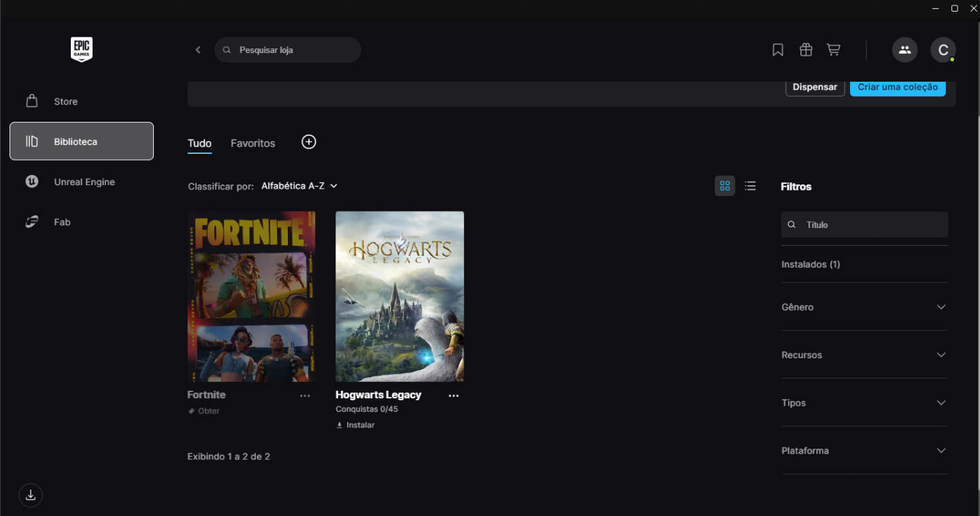Go back with the back arrow

pyautogui.click(x=198, y=50)
